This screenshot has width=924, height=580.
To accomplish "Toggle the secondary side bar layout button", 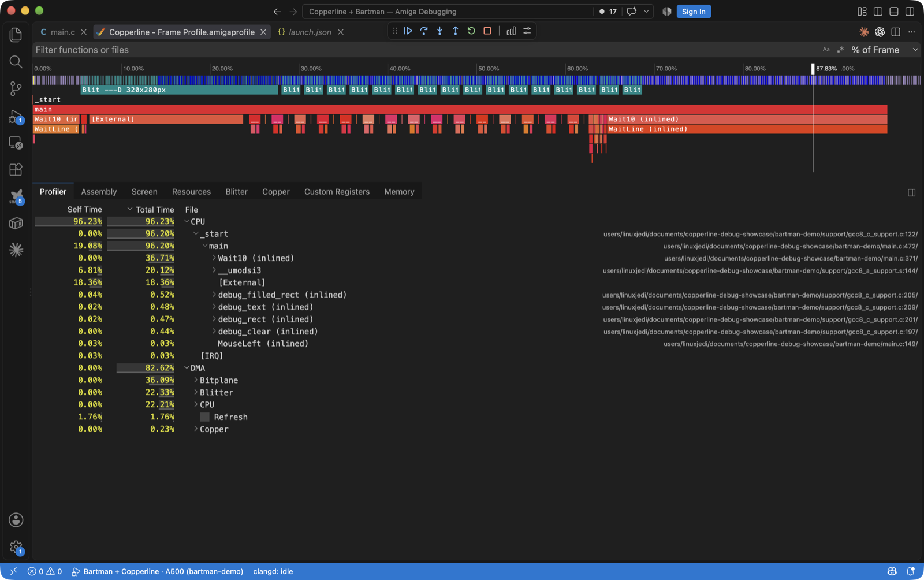I will click(x=910, y=12).
